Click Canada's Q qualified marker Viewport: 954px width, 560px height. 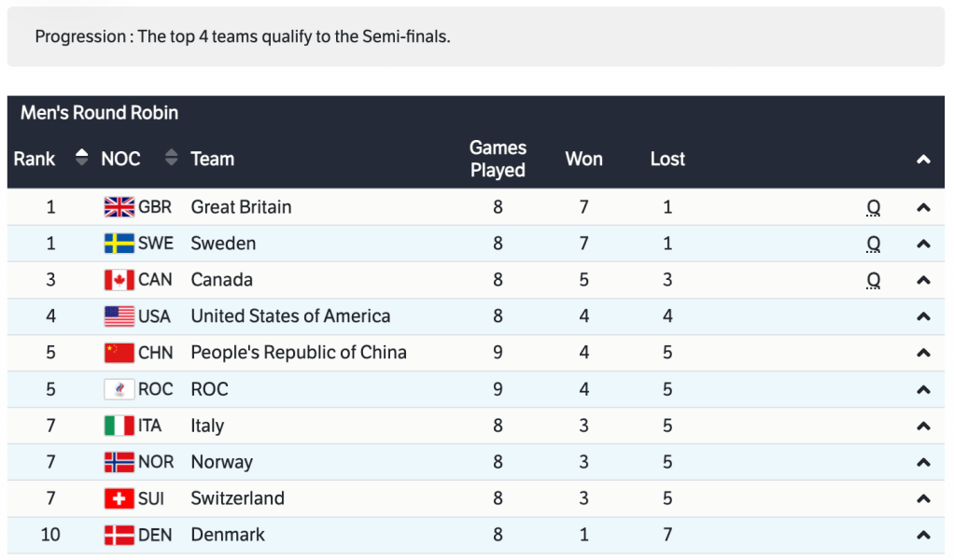coord(874,280)
